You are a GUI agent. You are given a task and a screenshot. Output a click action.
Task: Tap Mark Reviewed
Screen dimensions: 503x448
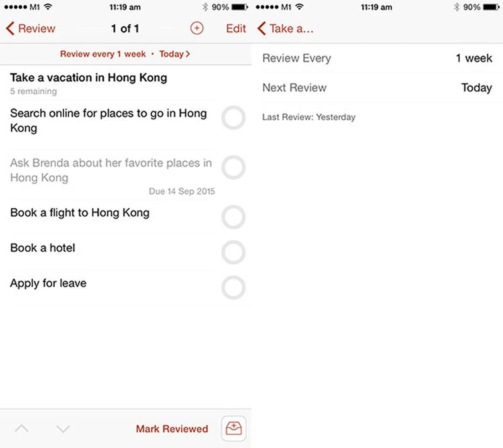point(172,429)
